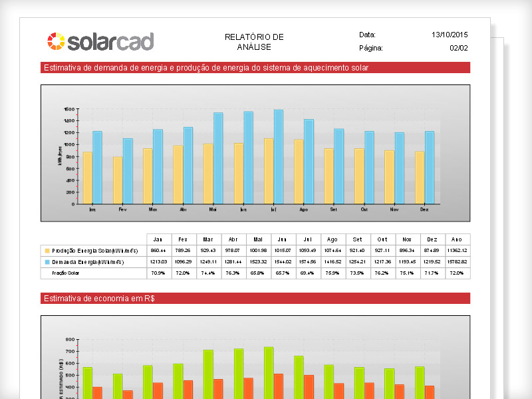Viewport: 532px width, 399px height.
Task: Click the 800 y-axis label in economy chart
Action: (70, 340)
